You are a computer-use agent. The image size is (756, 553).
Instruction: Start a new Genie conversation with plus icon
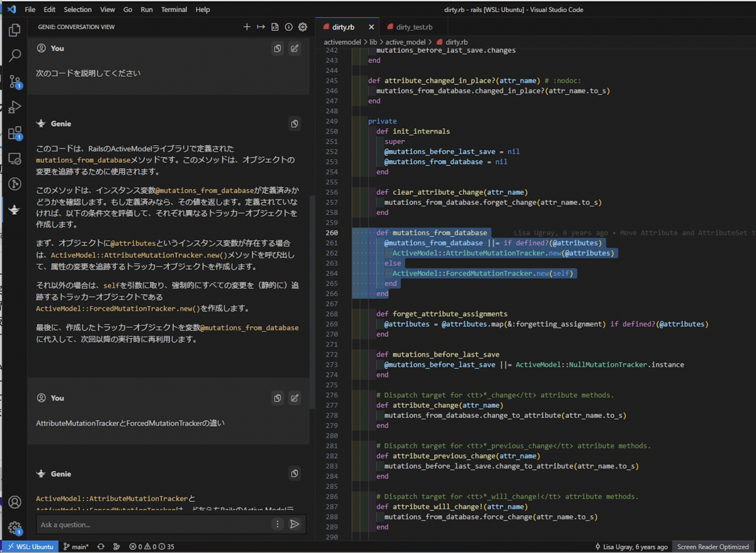tap(247, 27)
